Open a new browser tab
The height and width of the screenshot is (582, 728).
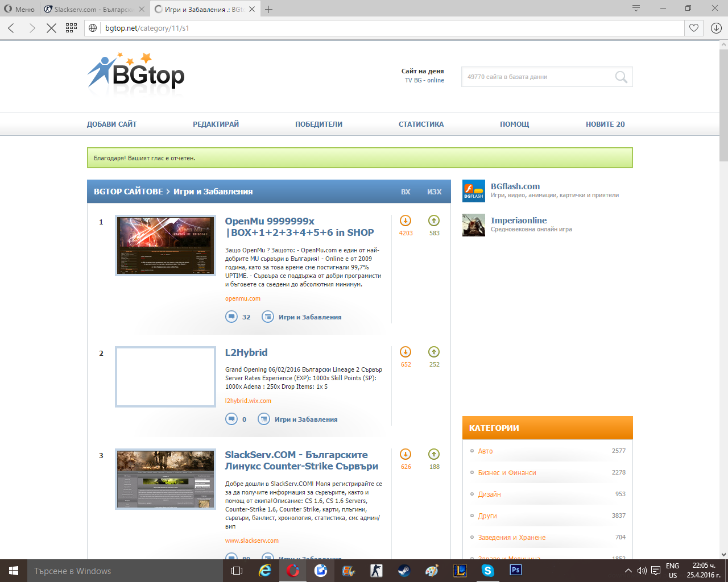click(x=269, y=9)
